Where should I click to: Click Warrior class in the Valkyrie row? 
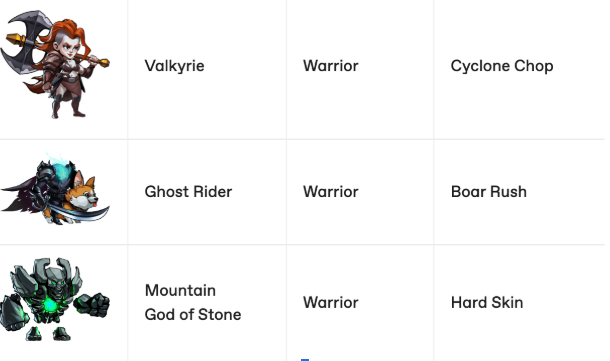[331, 66]
